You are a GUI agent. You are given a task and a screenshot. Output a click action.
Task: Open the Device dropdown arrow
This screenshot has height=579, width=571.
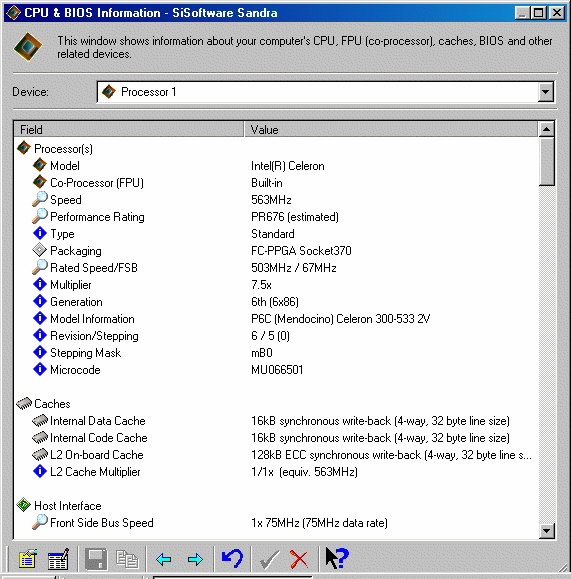[546, 92]
